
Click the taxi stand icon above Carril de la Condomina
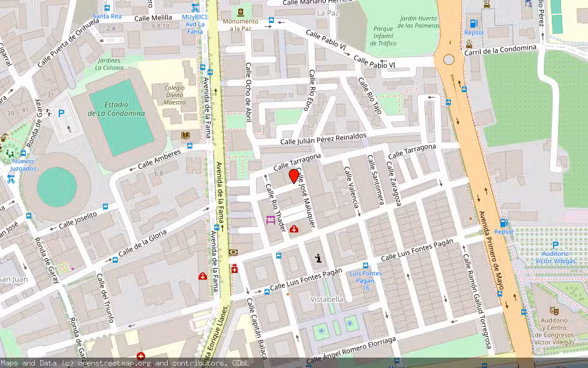tap(469, 44)
